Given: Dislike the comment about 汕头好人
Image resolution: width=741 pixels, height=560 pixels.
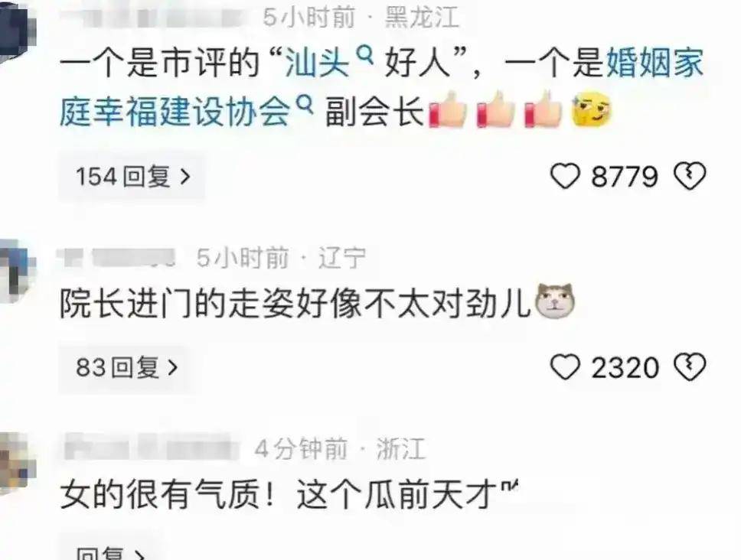Looking at the screenshot, I should click(x=690, y=176).
